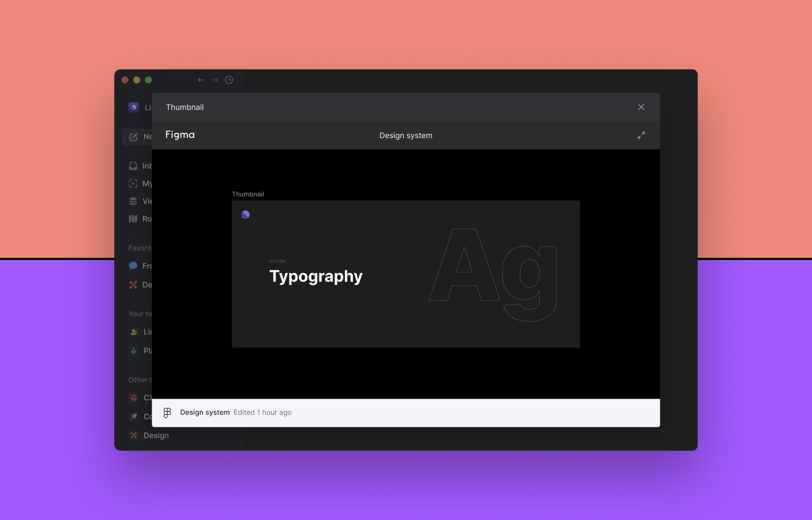This screenshot has width=812, height=520.
Task: Click the Edited 1 hour ago text
Action: tap(263, 412)
